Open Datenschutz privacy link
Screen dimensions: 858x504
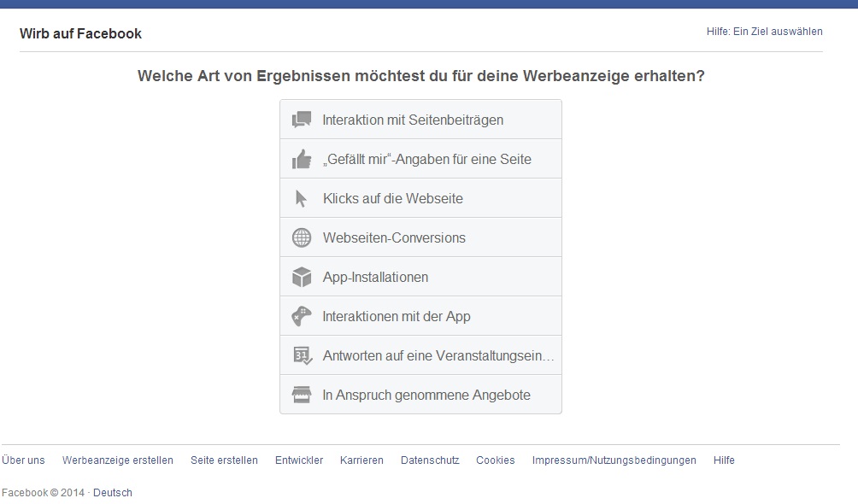(430, 460)
